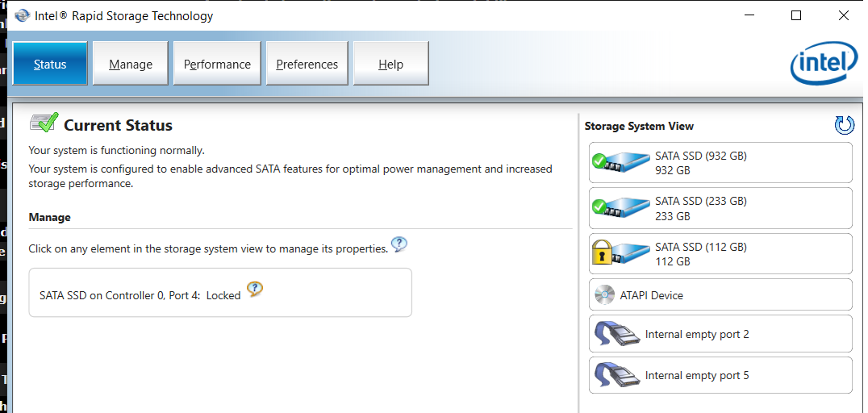This screenshot has width=868, height=413.
Task: Click the 932 GB SATA SSD drive icon
Action: point(621,163)
